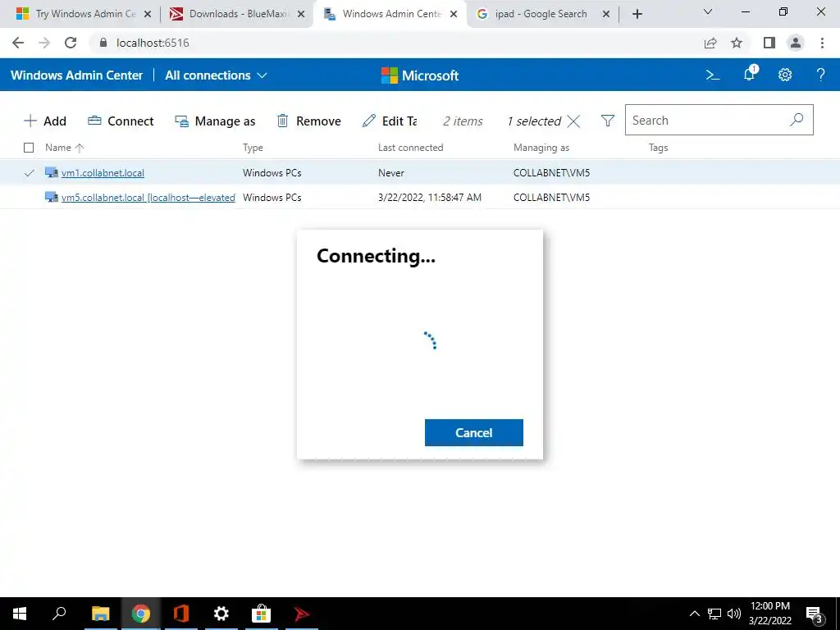The height and width of the screenshot is (630, 840).
Task: Click the lock icon in the address bar
Action: 103,43
